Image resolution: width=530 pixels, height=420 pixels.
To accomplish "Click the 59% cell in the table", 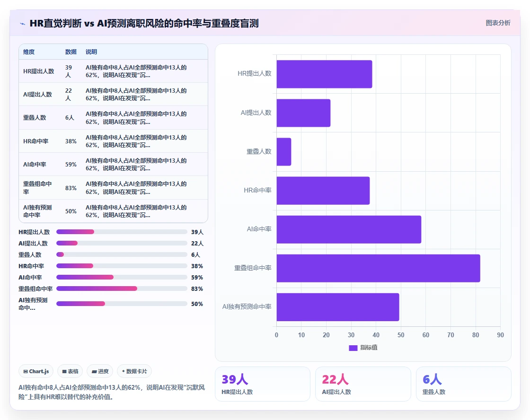I will click(71, 165).
